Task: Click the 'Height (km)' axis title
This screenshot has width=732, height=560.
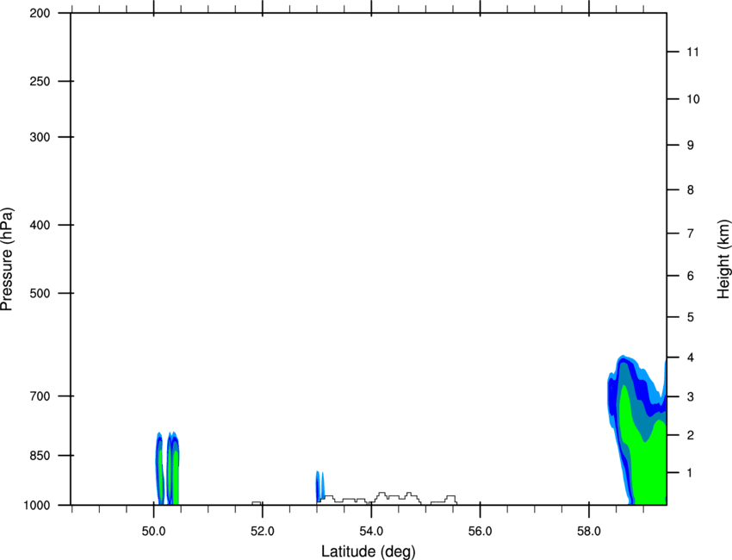Action: click(x=723, y=259)
